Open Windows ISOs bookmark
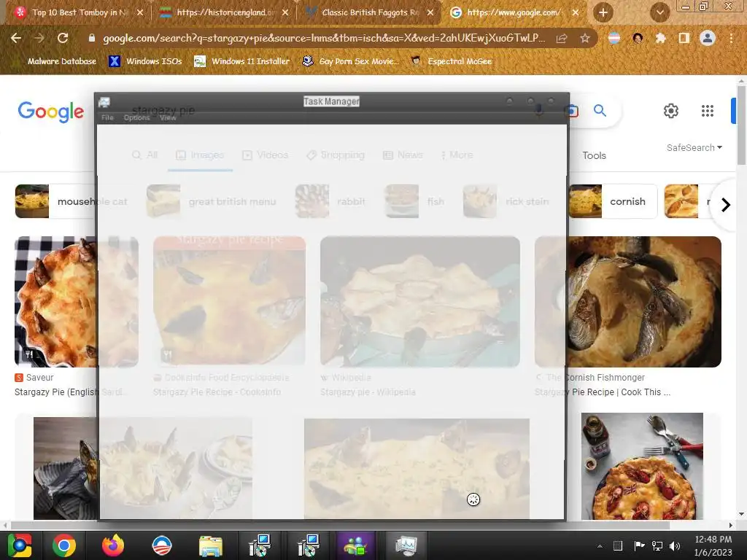This screenshot has height=560, width=747. pos(145,61)
